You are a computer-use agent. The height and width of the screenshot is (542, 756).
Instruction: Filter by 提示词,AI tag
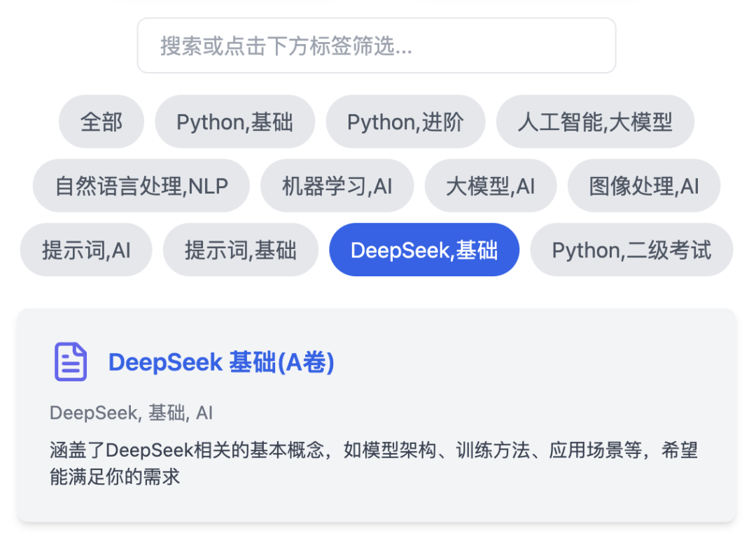click(x=86, y=250)
